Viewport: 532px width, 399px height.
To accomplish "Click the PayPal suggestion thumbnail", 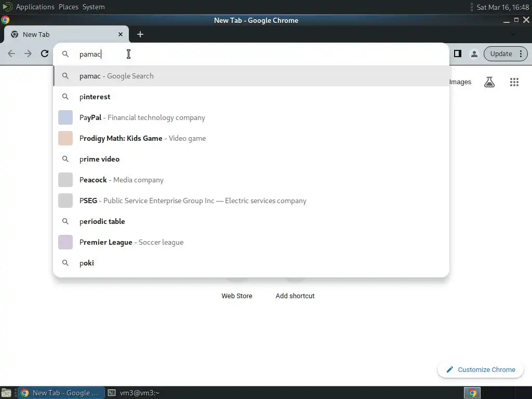I will click(65, 117).
